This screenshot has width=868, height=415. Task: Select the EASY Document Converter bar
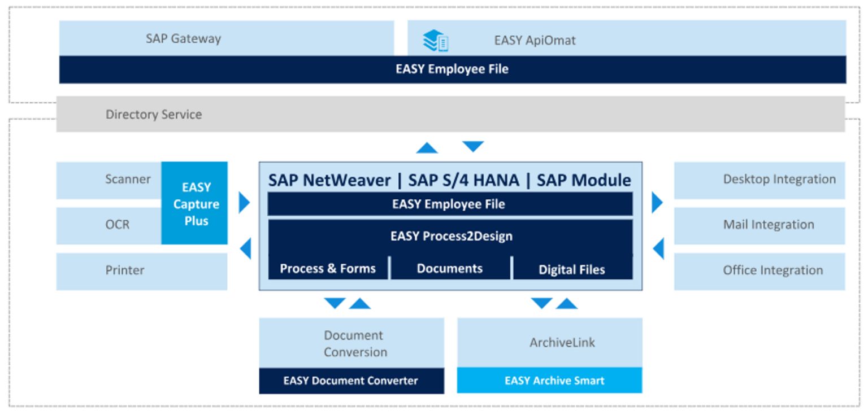pos(351,381)
